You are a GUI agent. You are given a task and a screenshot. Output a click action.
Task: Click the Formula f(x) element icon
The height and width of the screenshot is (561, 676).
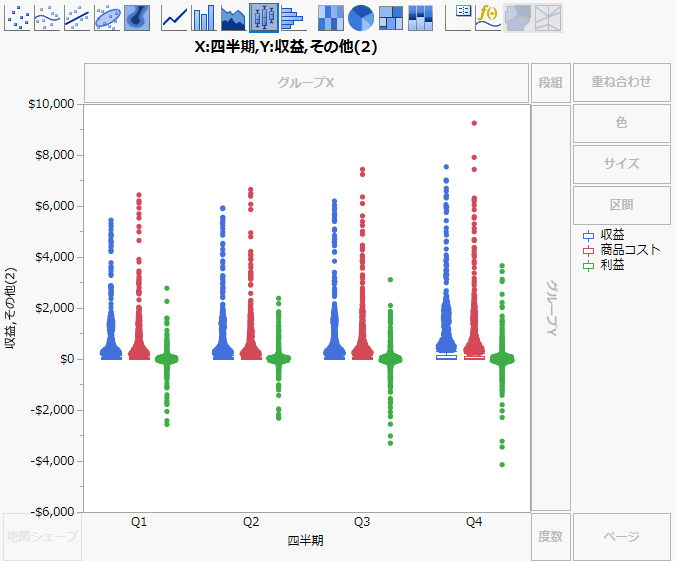(488, 17)
